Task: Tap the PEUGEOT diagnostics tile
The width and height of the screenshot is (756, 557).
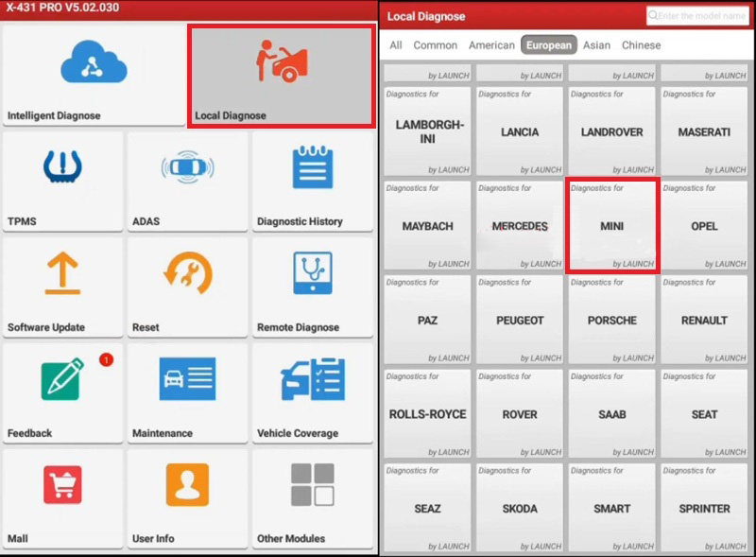Action: point(520,320)
